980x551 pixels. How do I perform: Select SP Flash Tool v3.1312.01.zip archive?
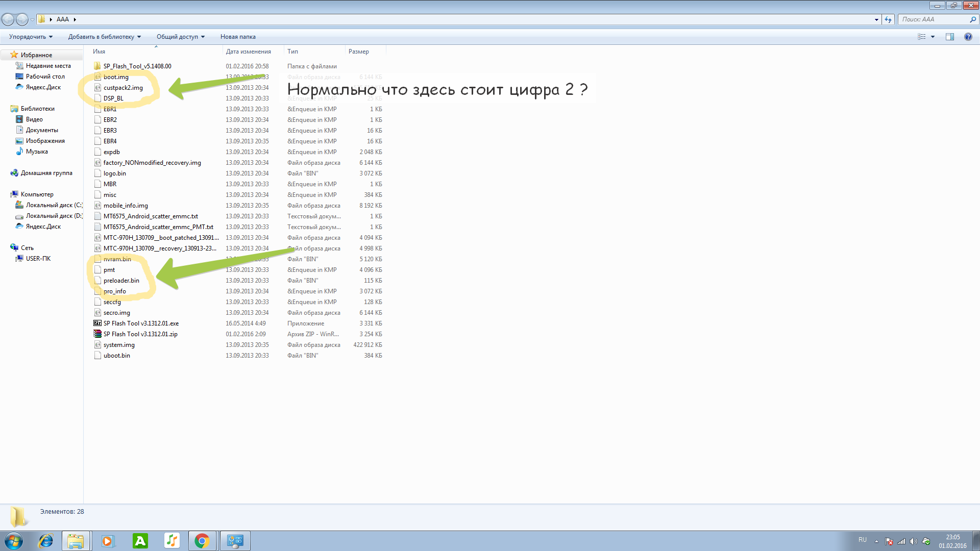click(x=140, y=334)
